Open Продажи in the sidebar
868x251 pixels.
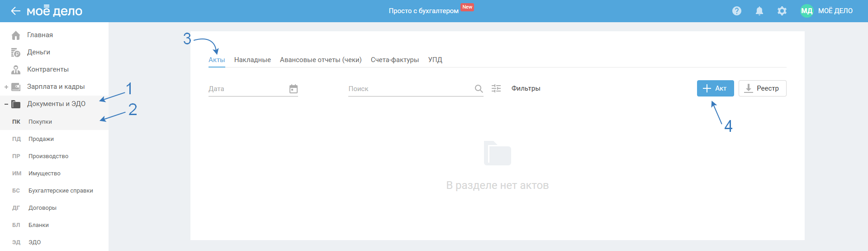[x=41, y=139]
